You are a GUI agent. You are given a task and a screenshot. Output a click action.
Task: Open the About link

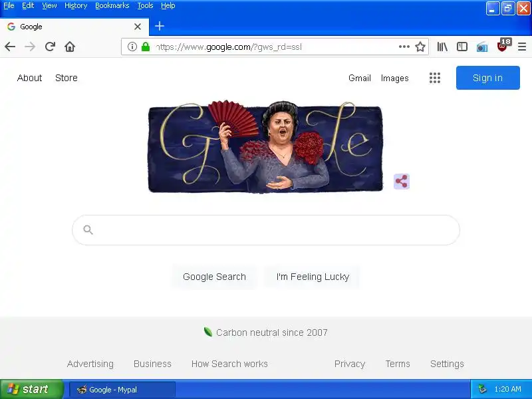click(29, 78)
